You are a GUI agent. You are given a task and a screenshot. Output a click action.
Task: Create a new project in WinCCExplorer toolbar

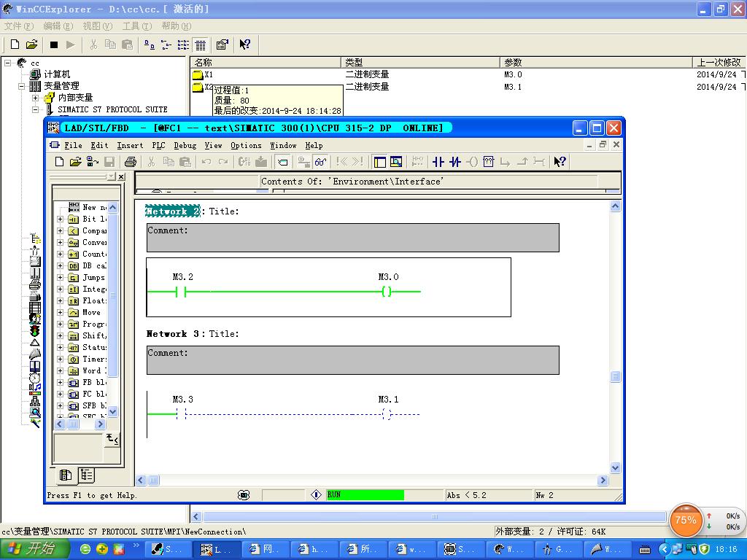coord(15,44)
